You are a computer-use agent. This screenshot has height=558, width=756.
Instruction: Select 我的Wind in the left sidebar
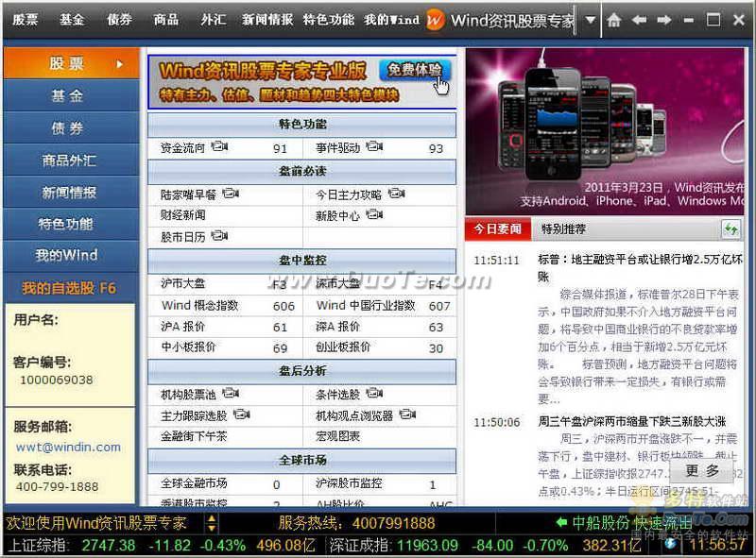(72, 255)
